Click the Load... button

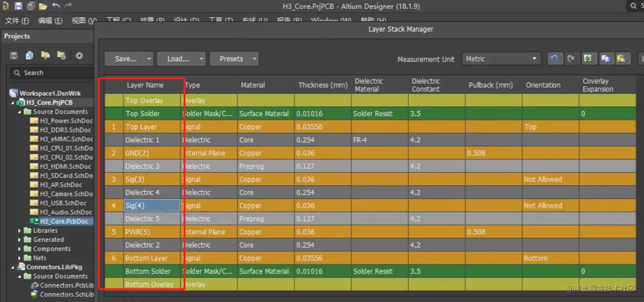178,59
